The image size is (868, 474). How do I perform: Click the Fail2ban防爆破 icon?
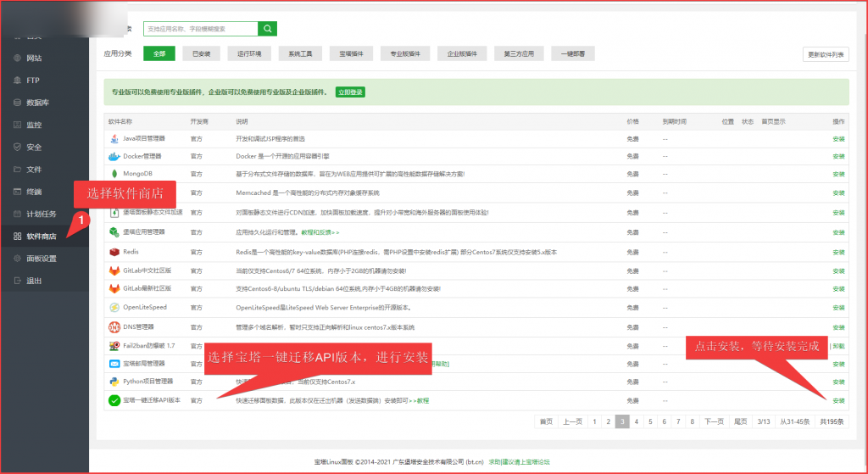point(114,346)
